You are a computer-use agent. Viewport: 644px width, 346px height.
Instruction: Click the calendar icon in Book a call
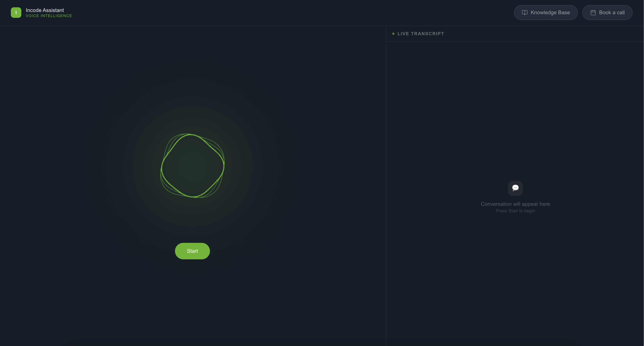(x=593, y=13)
